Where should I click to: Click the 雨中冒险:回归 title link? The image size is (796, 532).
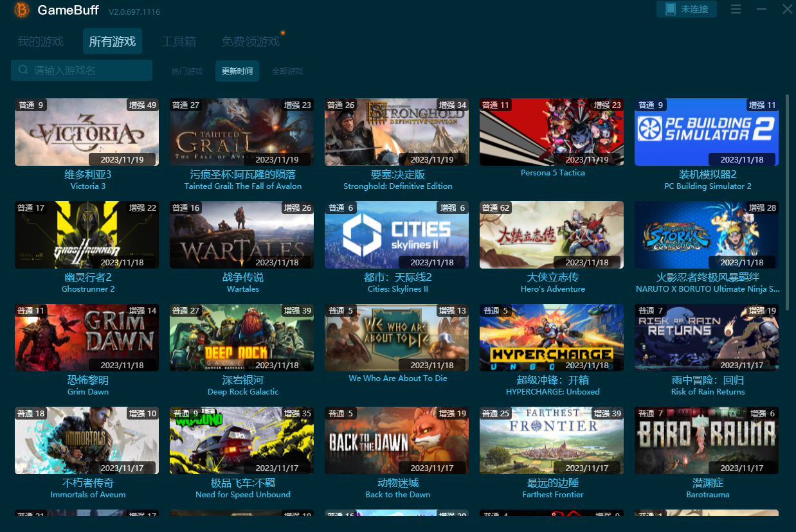708,380
